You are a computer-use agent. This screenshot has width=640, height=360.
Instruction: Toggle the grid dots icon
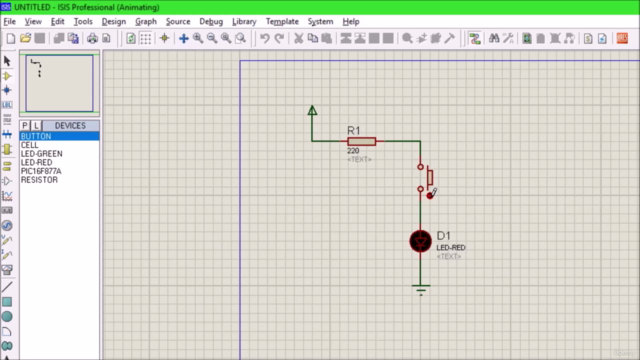click(145, 38)
